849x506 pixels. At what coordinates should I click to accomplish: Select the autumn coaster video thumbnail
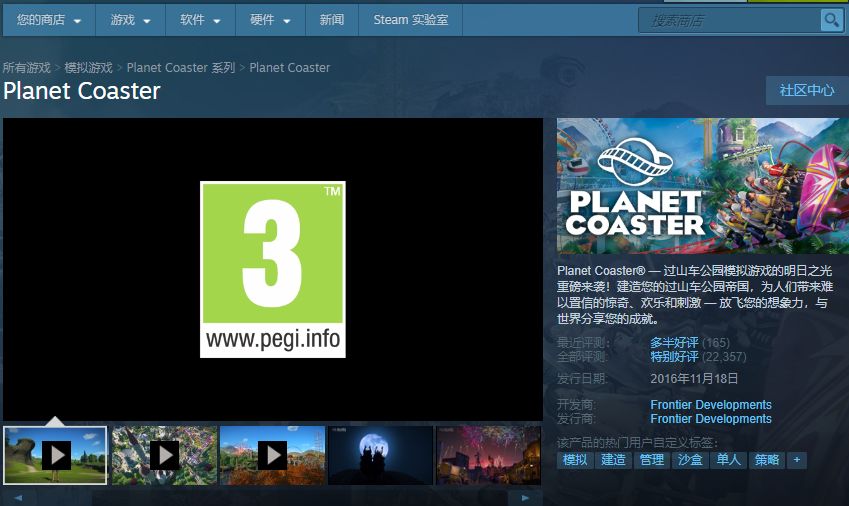[272, 455]
